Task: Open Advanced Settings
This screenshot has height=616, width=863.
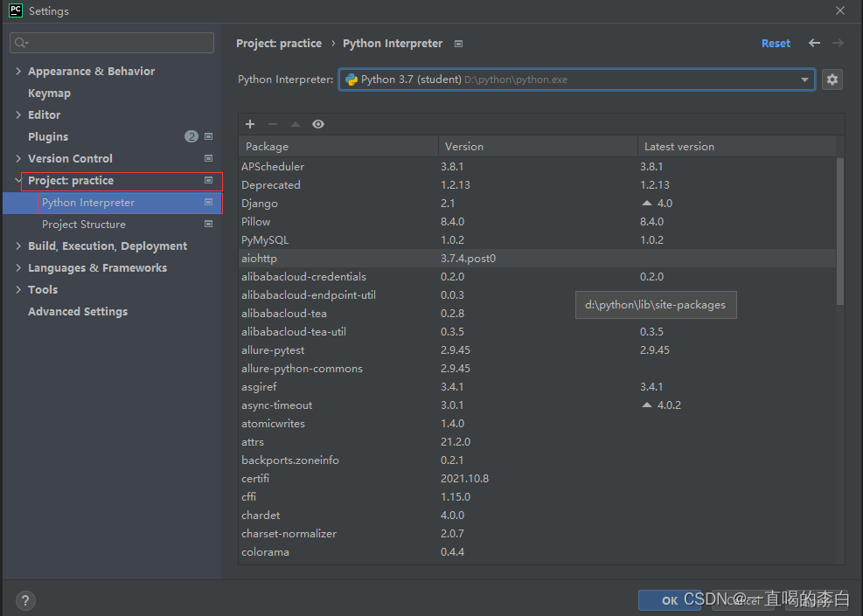Action: point(78,311)
